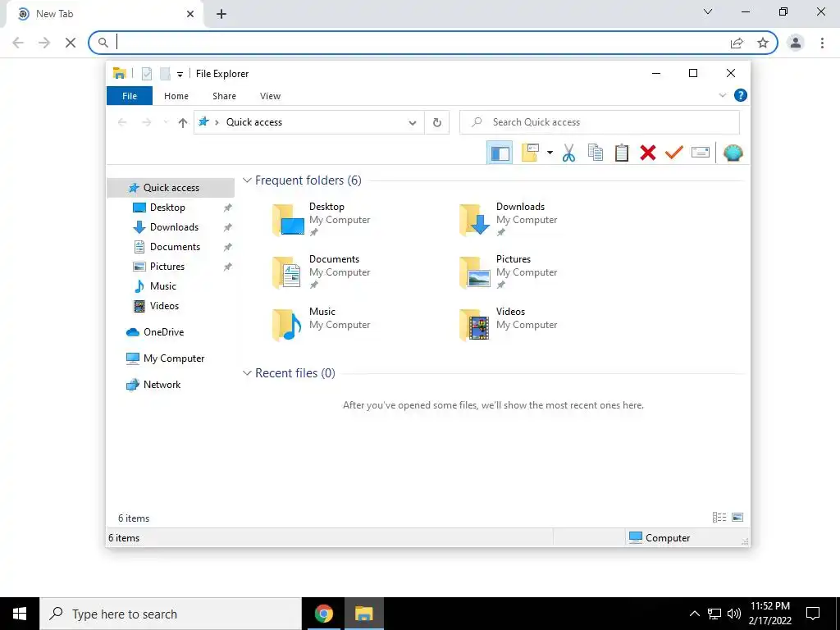Click the red X Delete icon
Image resolution: width=840 pixels, height=630 pixels.
tap(648, 153)
